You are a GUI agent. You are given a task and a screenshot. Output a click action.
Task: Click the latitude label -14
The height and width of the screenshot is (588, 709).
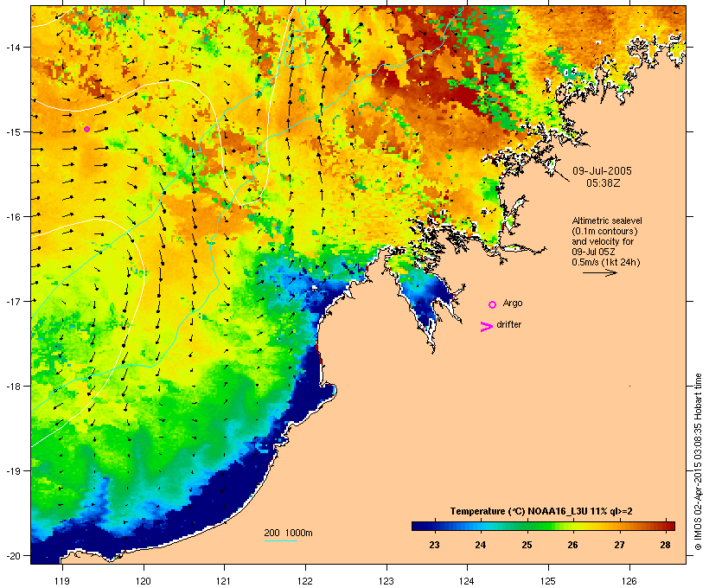coord(13,47)
